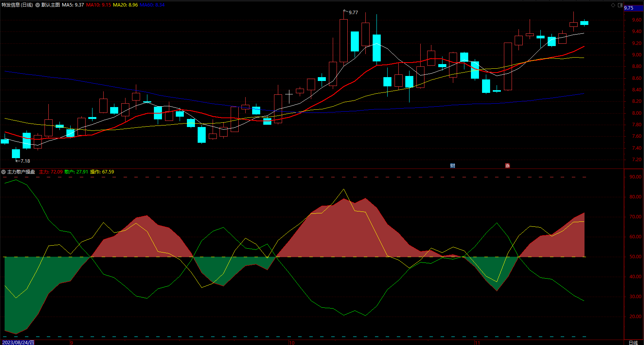Image resolution: width=644 pixels, height=345 pixels.
Task: Click the 8.00 price axis label
Action: point(637,113)
